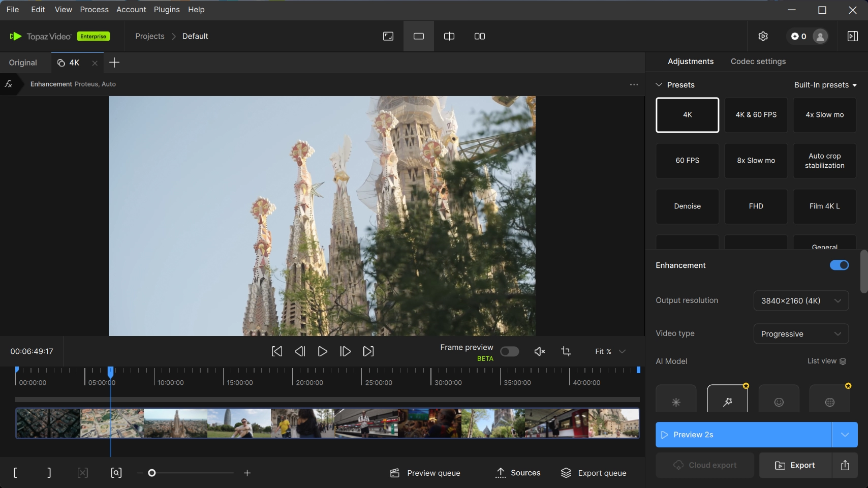Expand the Built-In presets dropdown

point(825,85)
